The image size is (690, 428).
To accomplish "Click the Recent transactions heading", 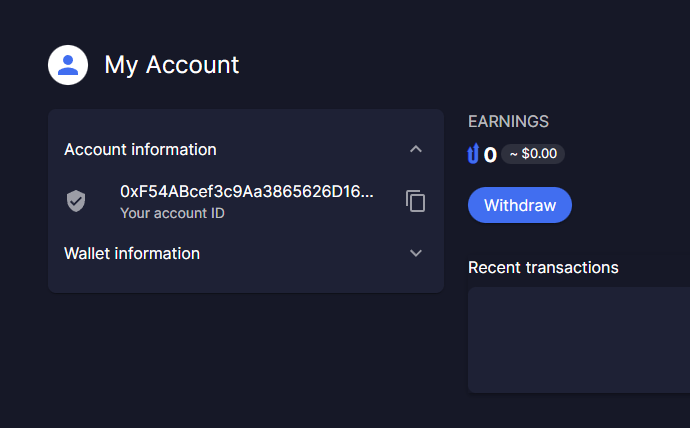I will [x=543, y=267].
